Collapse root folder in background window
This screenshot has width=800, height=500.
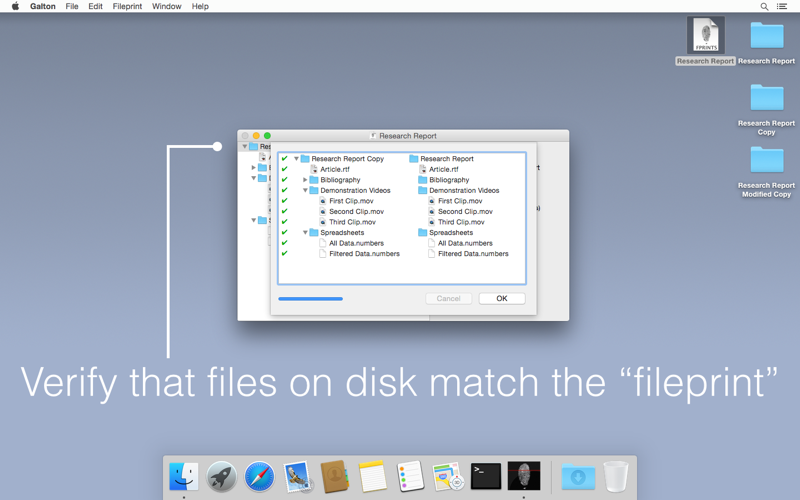[x=245, y=146]
